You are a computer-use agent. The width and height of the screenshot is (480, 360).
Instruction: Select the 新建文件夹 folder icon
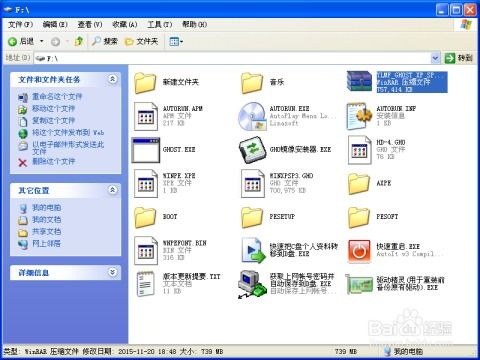(x=145, y=83)
